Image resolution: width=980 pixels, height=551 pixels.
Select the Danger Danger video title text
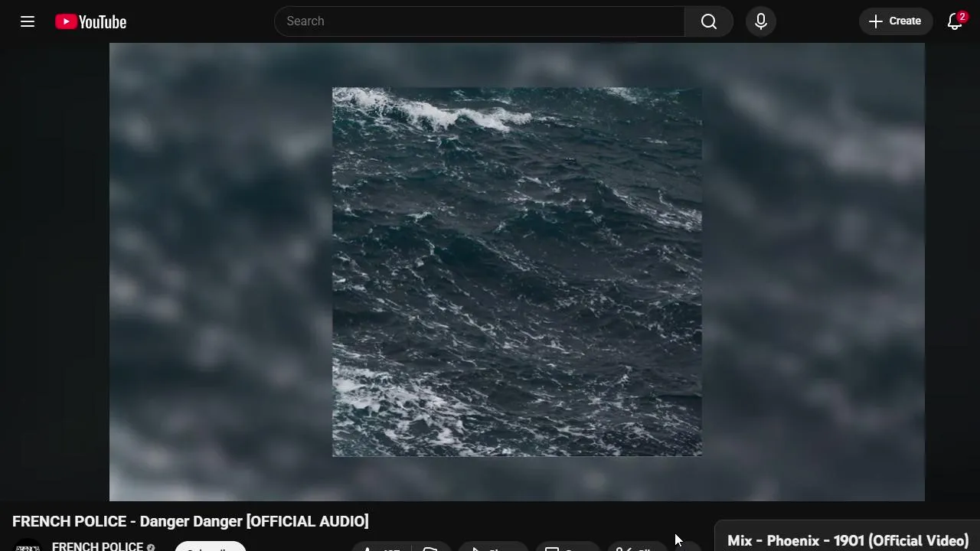(191, 521)
